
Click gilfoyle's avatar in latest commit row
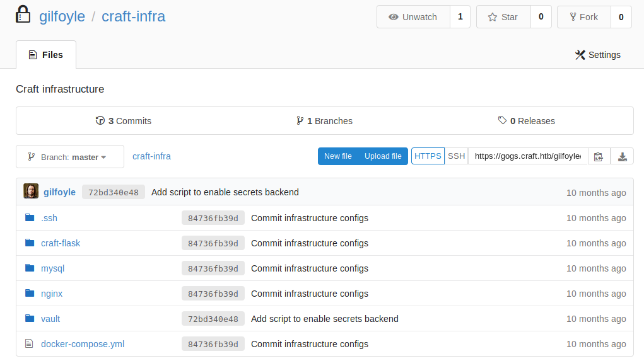click(x=31, y=192)
